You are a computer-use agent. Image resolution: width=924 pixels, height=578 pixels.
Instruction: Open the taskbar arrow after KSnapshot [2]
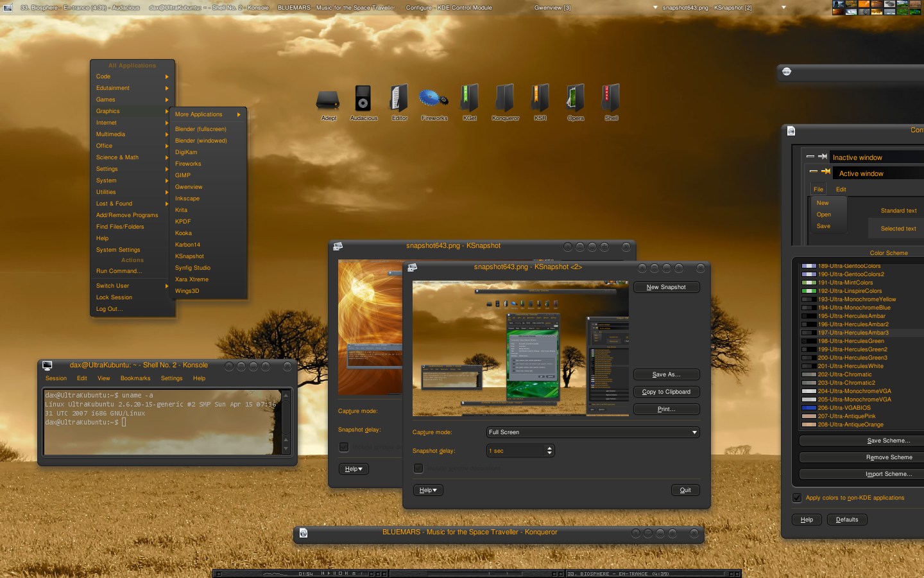783,8
